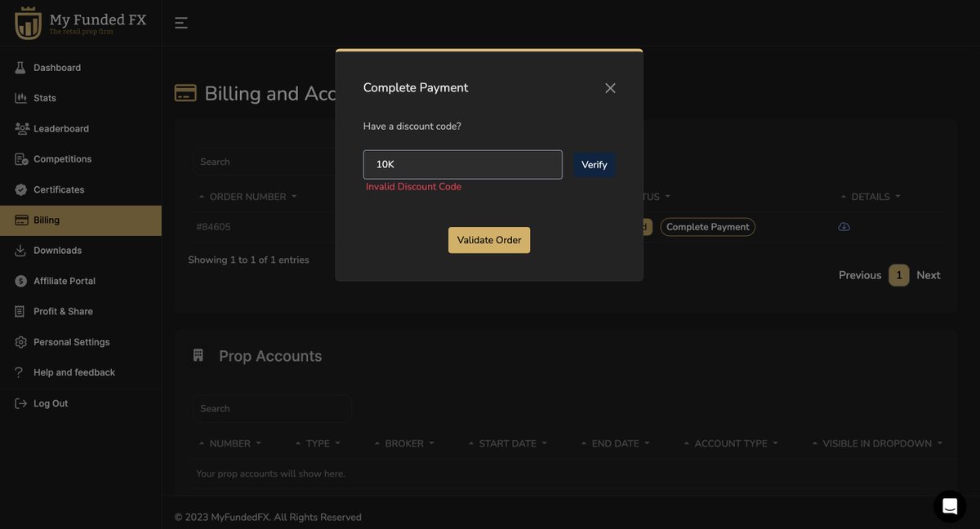The height and width of the screenshot is (529, 980).
Task: Click the Prop Accounts heading
Action: 270,356
